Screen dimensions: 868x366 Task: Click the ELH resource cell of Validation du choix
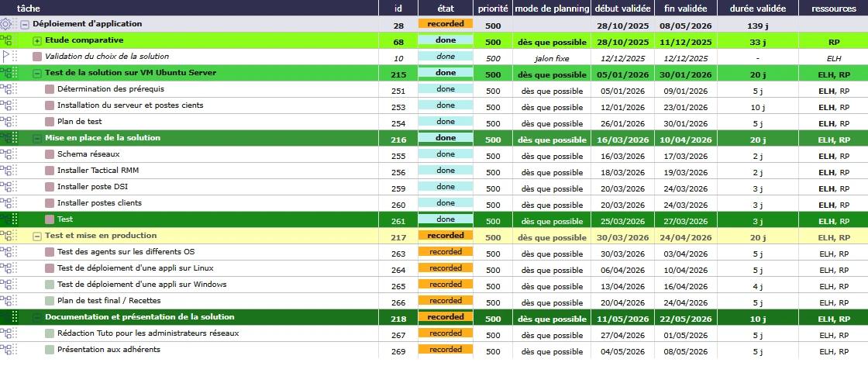pos(834,58)
